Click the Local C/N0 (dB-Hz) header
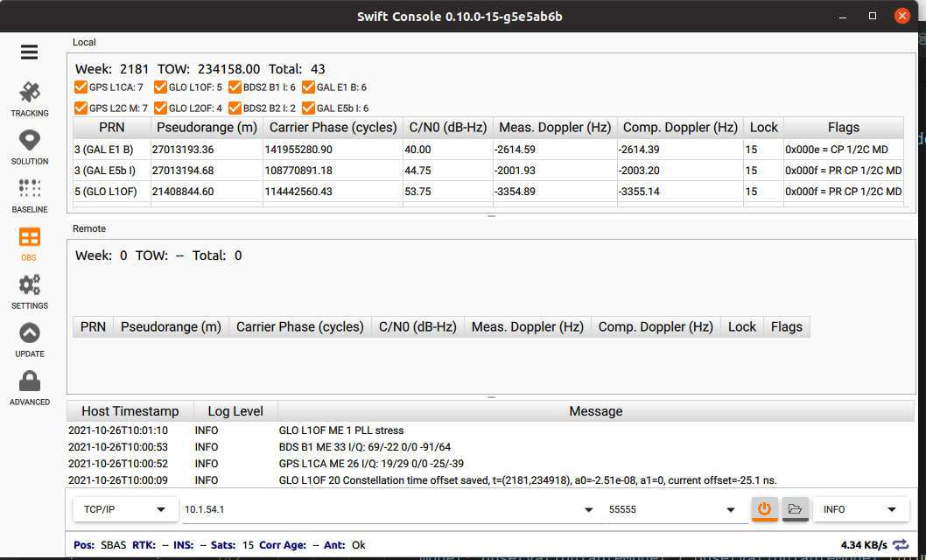The image size is (926, 560). click(447, 128)
